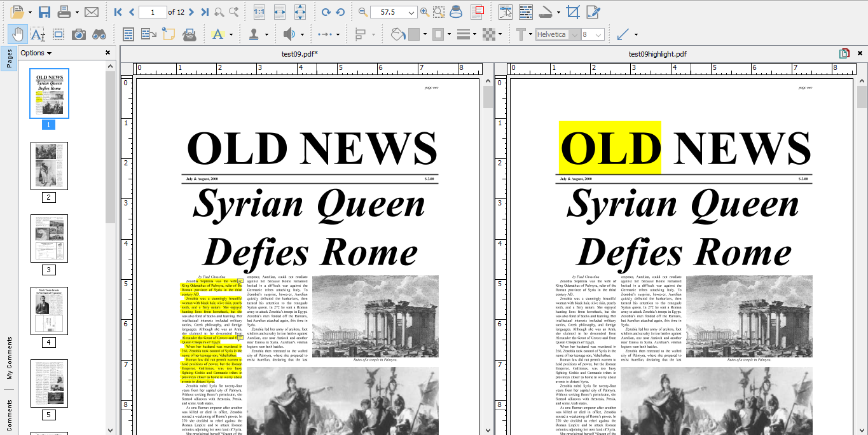Screen dimensions: 868x435
Task: Go to the next page
Action: click(192, 12)
